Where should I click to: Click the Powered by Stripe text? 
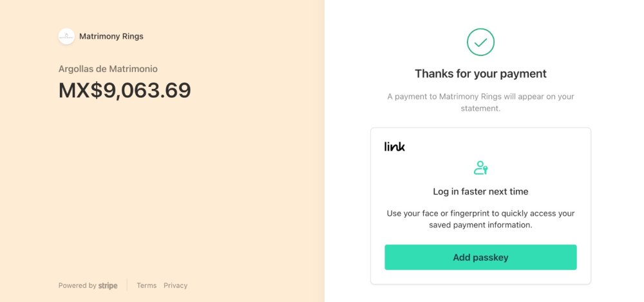(88, 285)
